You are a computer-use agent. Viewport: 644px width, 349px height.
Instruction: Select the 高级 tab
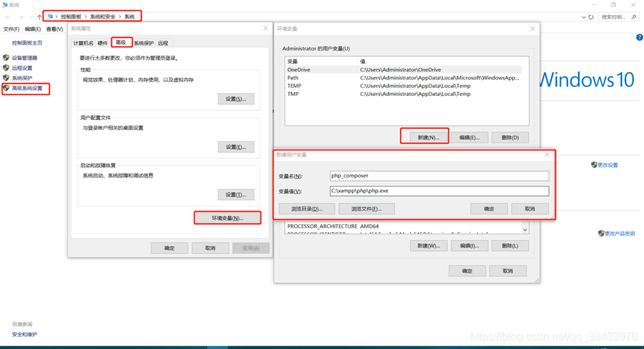point(121,43)
